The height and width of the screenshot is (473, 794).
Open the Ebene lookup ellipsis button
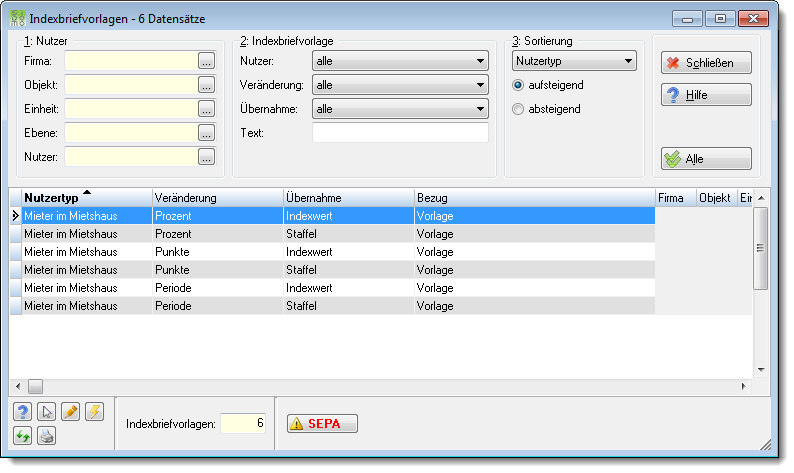(206, 133)
